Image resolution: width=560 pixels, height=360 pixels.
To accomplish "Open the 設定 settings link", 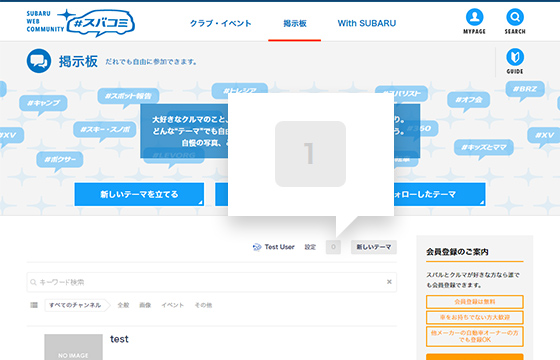I will pyautogui.click(x=310, y=247).
